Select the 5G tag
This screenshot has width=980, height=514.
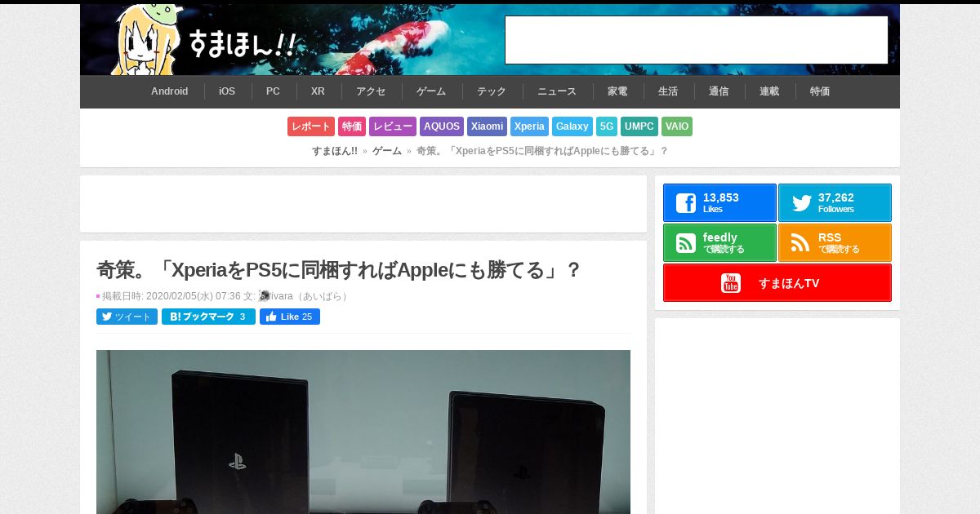[x=607, y=126]
